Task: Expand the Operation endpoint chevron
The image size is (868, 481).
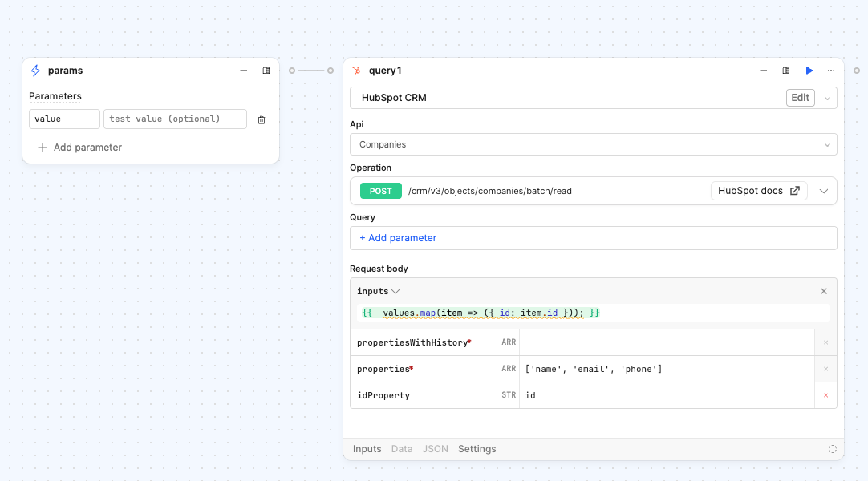Action: click(x=824, y=191)
